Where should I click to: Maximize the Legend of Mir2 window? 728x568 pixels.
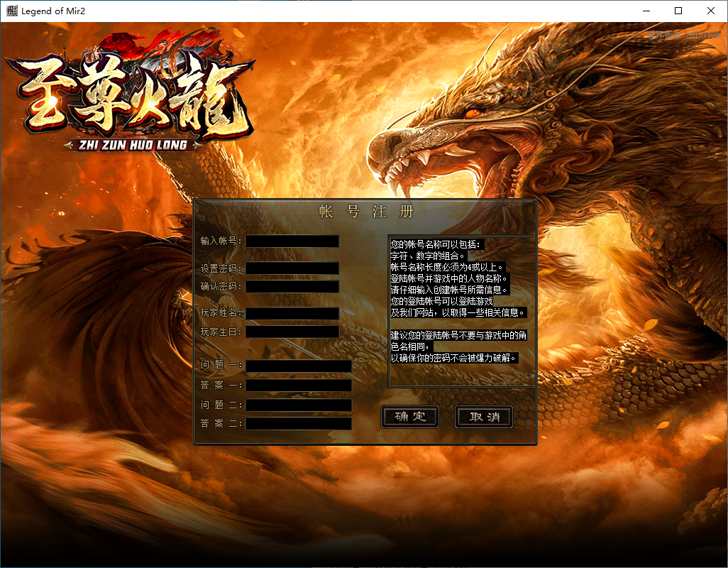tap(678, 11)
